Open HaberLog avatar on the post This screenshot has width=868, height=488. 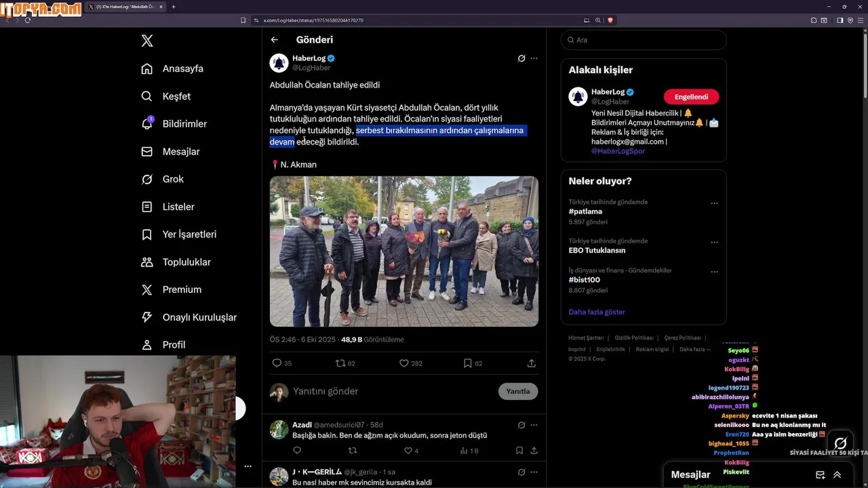coord(279,63)
